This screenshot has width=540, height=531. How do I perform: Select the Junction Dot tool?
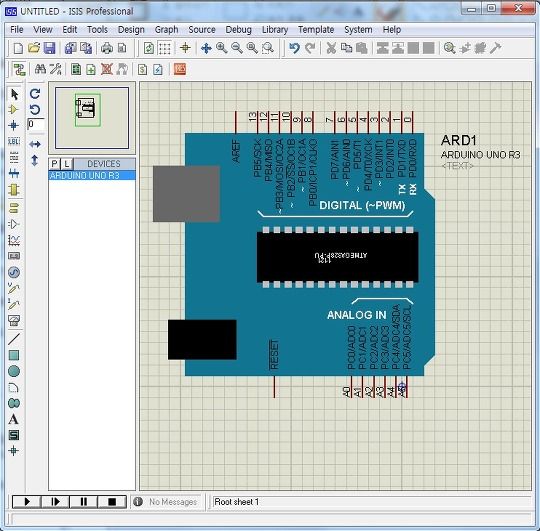(x=14, y=126)
